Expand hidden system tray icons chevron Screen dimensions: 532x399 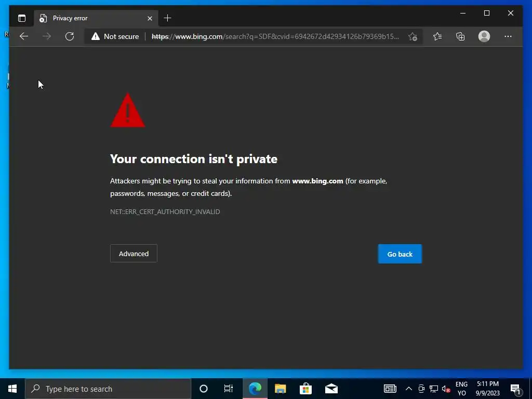click(x=409, y=389)
